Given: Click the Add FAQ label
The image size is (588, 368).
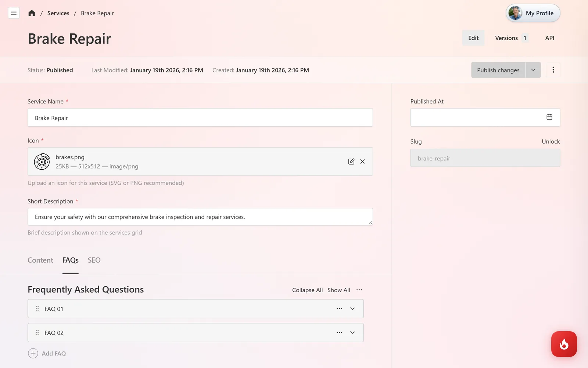Looking at the screenshot, I should 54,353.
